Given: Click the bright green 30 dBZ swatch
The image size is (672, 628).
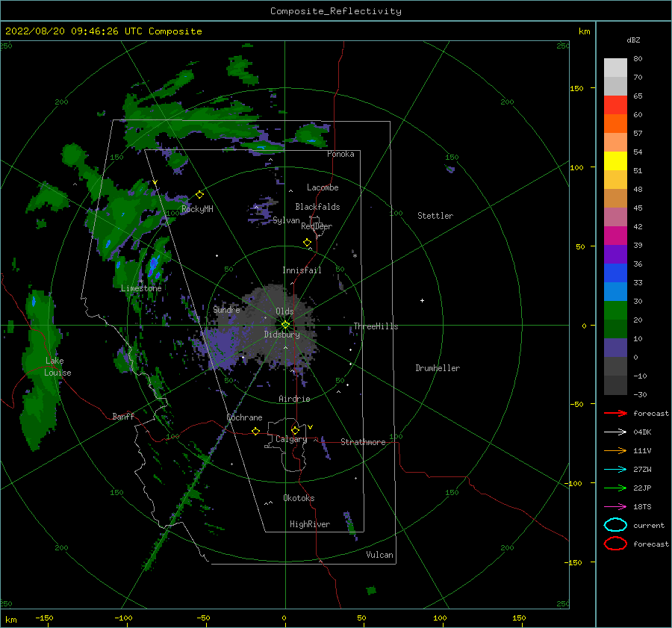Looking at the screenshot, I should [x=615, y=311].
